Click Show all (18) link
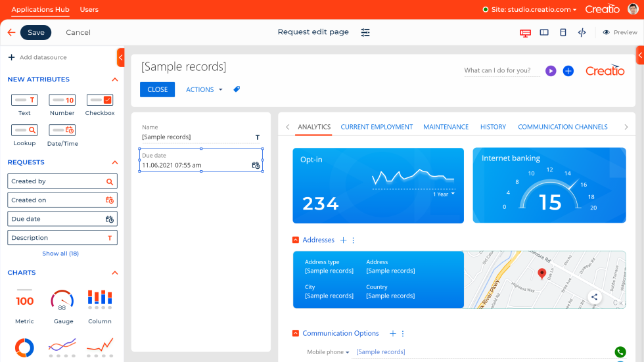This screenshot has width=644, height=362. coord(60,254)
